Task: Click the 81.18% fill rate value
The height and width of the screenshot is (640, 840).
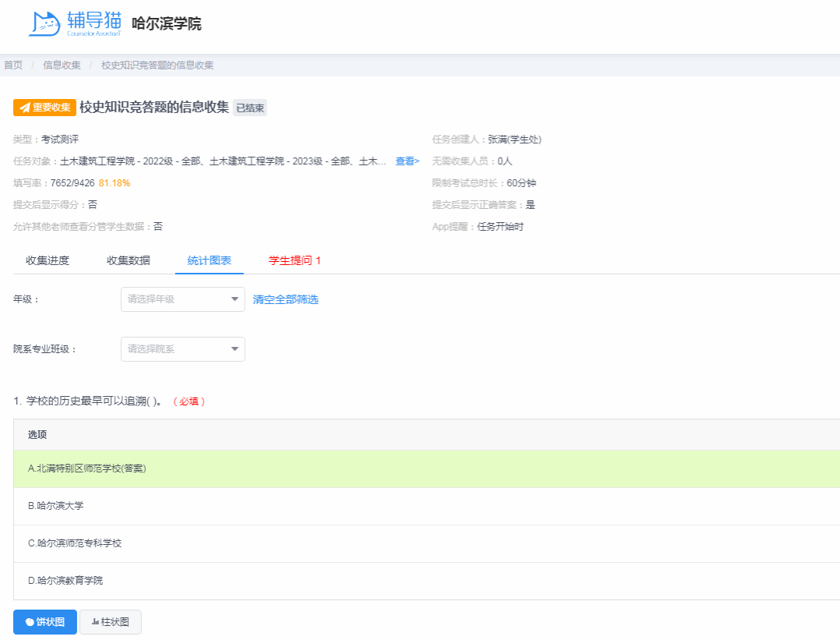Action: (x=115, y=183)
